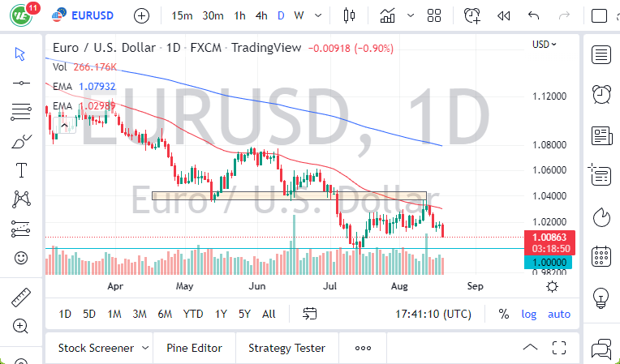Click the Undo arrow
The width and height of the screenshot is (620, 364).
(533, 15)
